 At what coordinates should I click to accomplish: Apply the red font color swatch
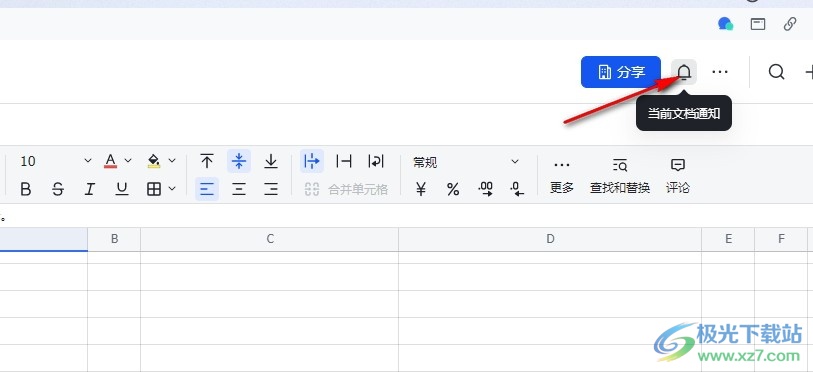110,161
